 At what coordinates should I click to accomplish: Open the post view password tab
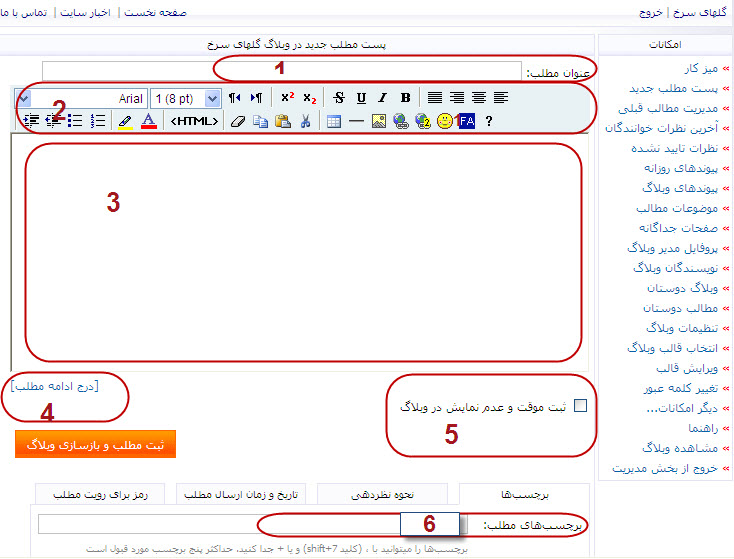pos(100,494)
